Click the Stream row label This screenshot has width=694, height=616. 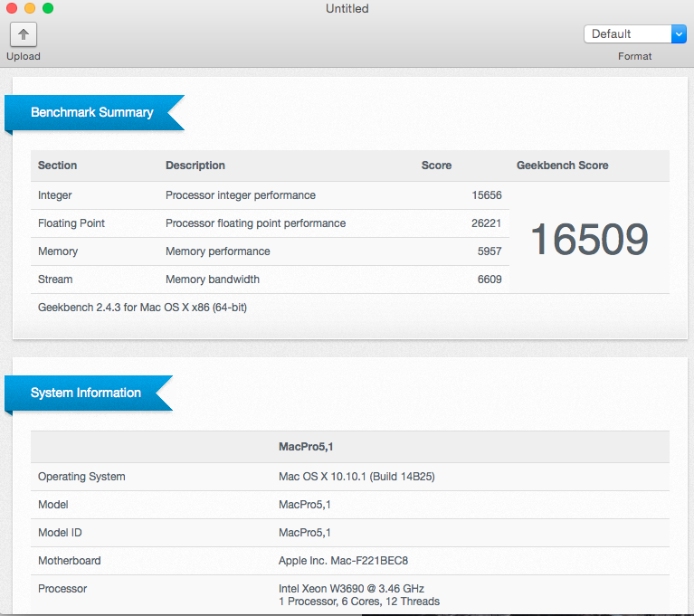click(x=55, y=280)
